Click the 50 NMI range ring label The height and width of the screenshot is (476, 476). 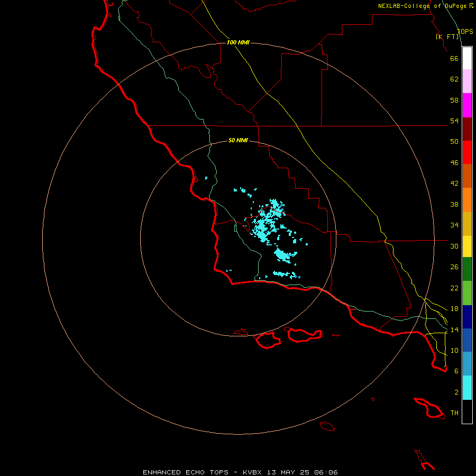click(x=238, y=140)
